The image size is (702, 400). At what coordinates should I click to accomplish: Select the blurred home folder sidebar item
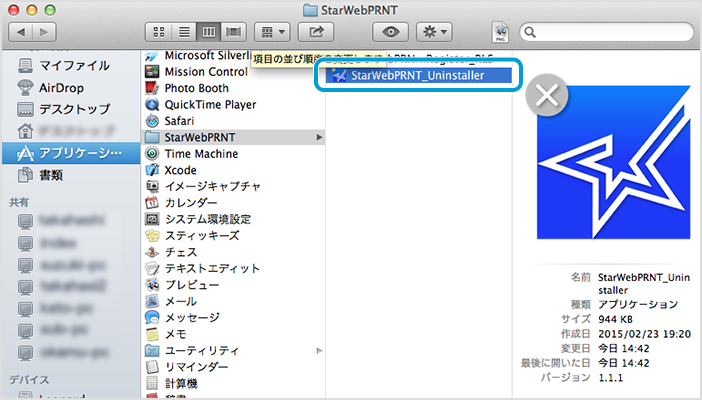coord(71,131)
